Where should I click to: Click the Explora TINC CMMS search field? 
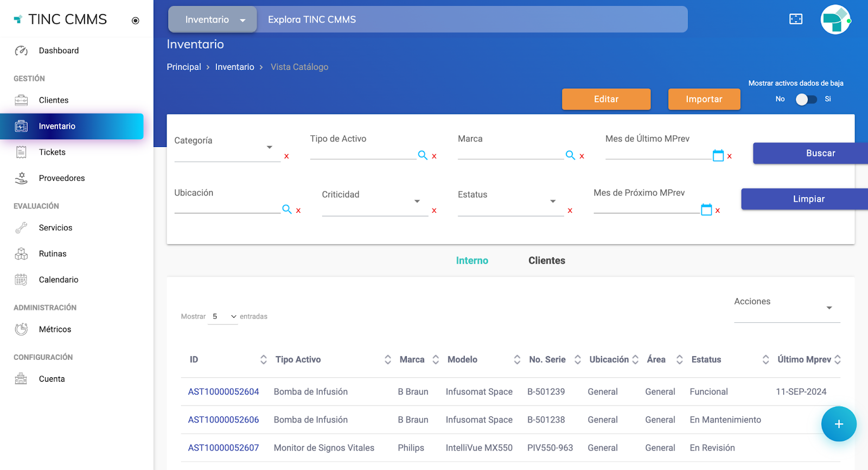(472, 20)
